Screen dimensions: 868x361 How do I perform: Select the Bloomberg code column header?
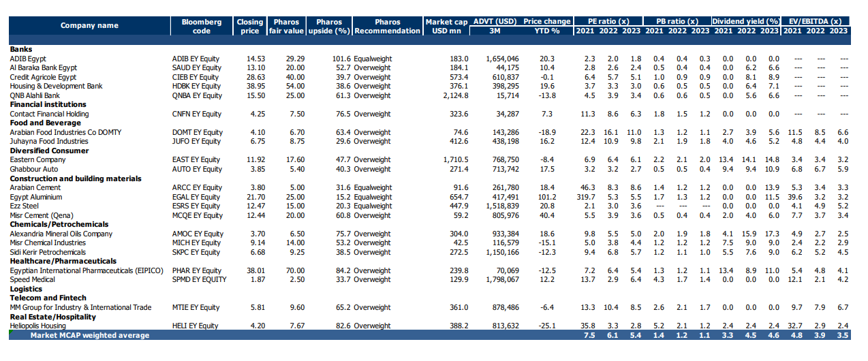coord(201,26)
